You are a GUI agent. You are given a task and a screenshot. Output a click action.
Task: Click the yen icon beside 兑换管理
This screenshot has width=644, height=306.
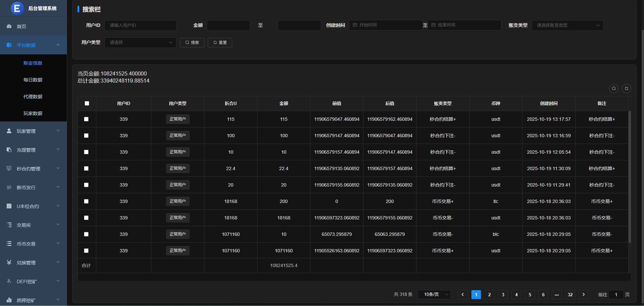(9, 262)
